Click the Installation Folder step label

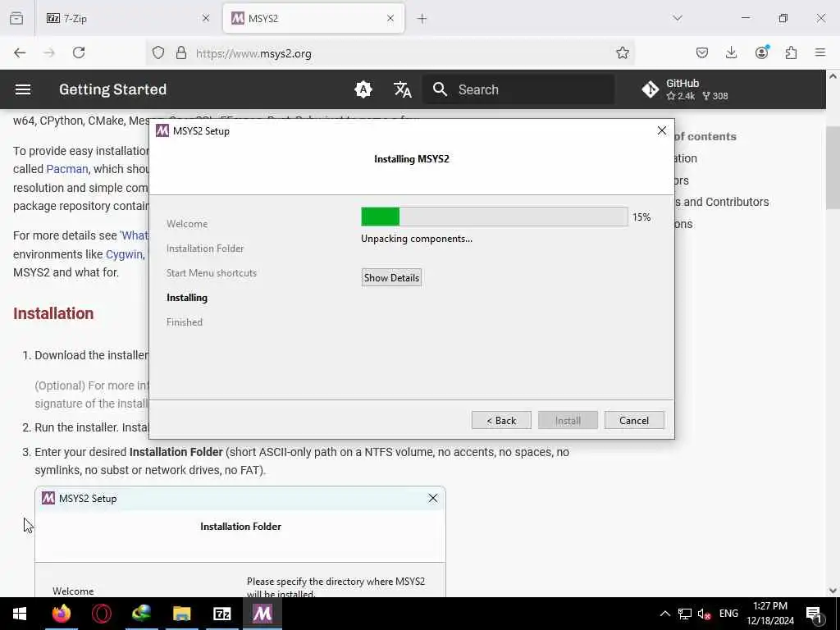[205, 249]
